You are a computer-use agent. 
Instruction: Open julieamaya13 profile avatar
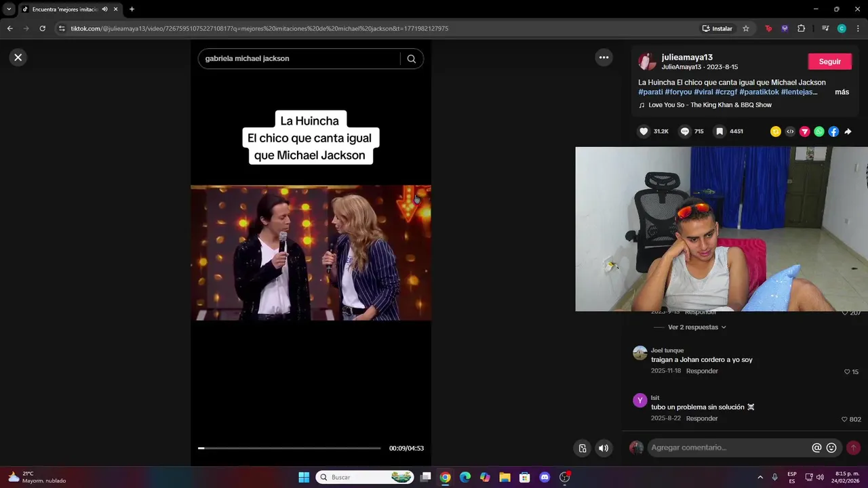point(648,62)
